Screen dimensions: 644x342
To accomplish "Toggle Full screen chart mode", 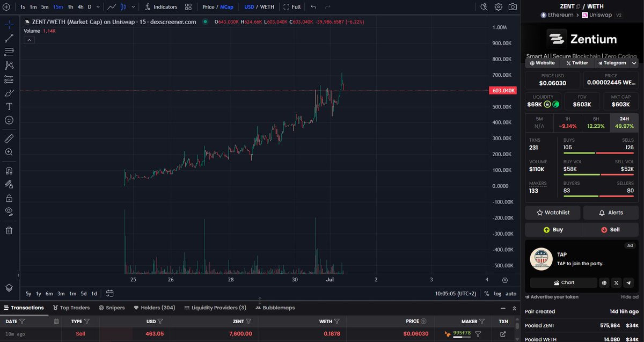I will 292,7.
